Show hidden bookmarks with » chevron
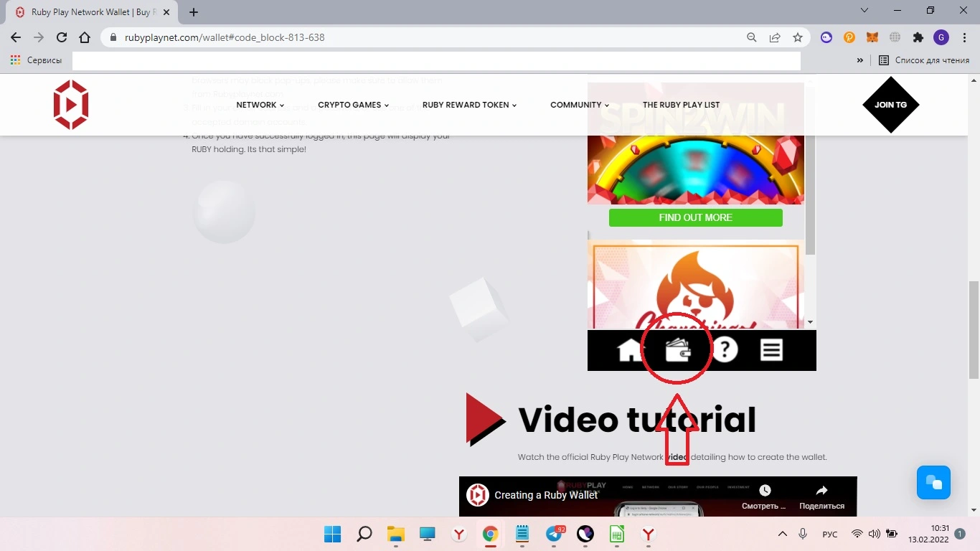The width and height of the screenshot is (980, 551). click(859, 60)
